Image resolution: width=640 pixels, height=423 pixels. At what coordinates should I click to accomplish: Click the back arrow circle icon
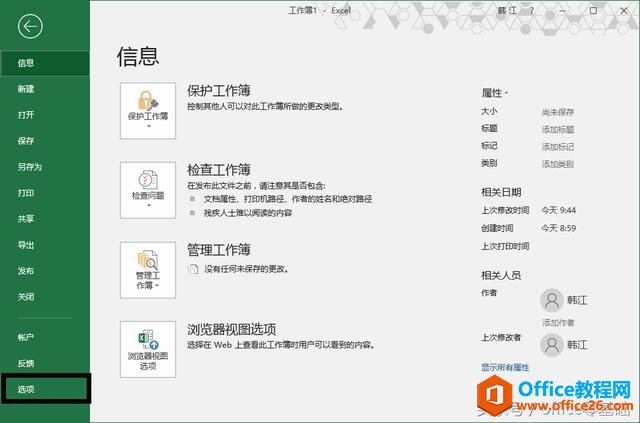31,27
